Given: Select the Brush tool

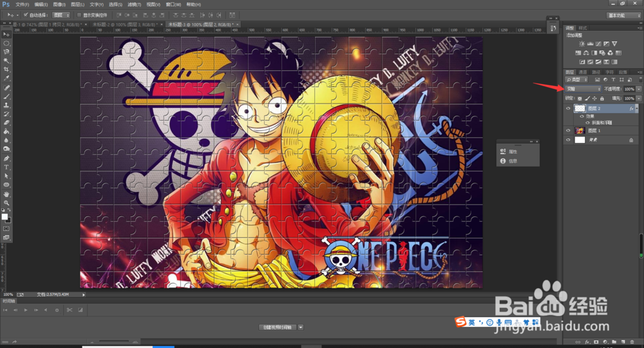Looking at the screenshot, I should tap(6, 96).
